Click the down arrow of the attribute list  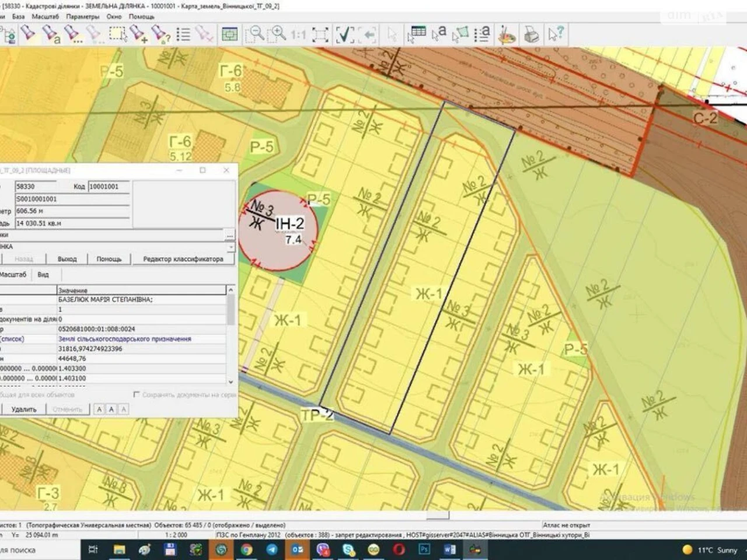[x=231, y=381]
